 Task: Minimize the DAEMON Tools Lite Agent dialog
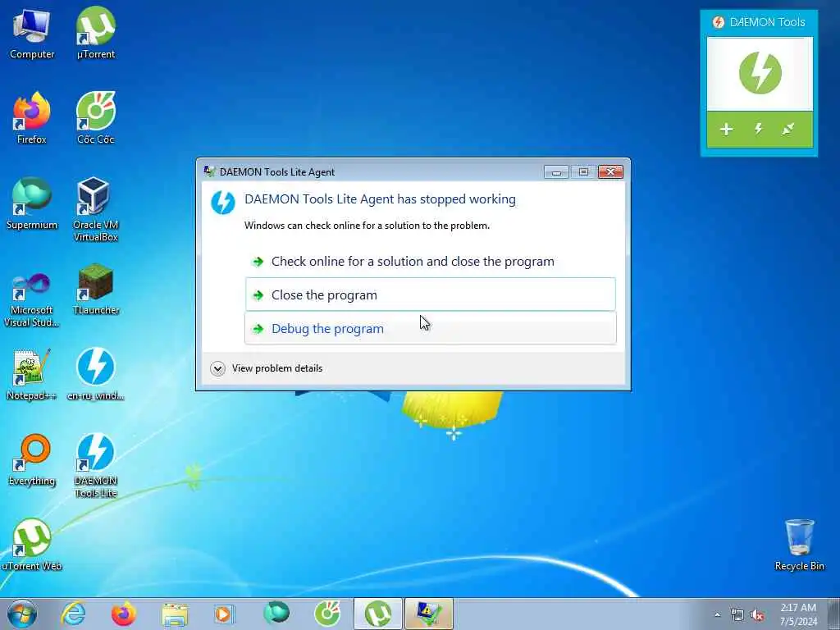coord(556,172)
